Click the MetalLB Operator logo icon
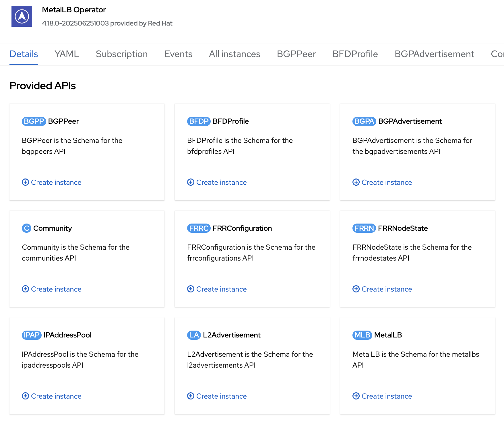This screenshot has height=423, width=504. click(x=22, y=16)
